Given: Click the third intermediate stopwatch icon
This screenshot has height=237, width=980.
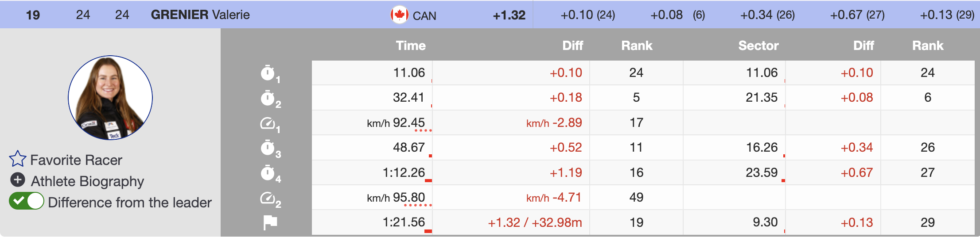Looking at the screenshot, I should click(268, 148).
